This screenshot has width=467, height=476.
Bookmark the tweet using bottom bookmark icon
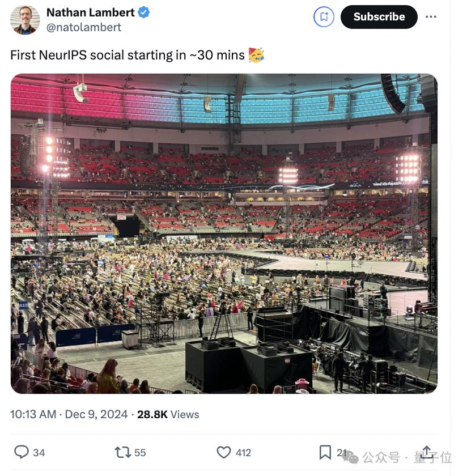(325, 452)
